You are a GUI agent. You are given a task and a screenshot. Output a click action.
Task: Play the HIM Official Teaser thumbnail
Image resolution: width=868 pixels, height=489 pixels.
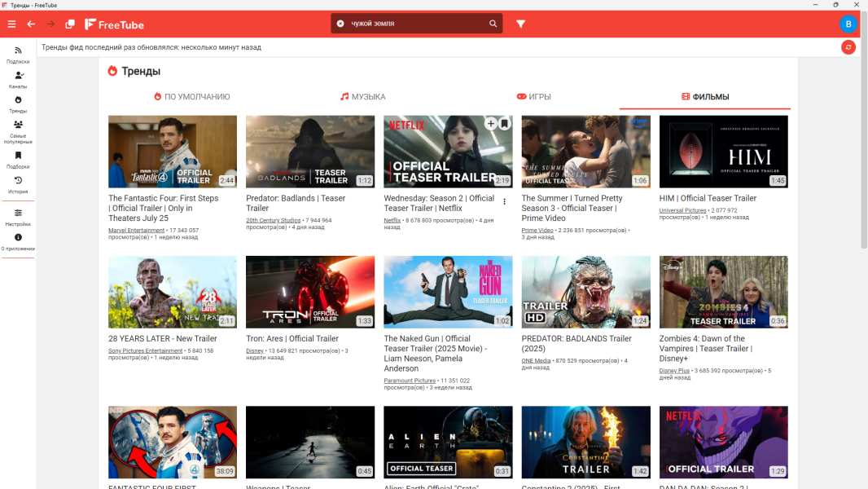pyautogui.click(x=724, y=152)
